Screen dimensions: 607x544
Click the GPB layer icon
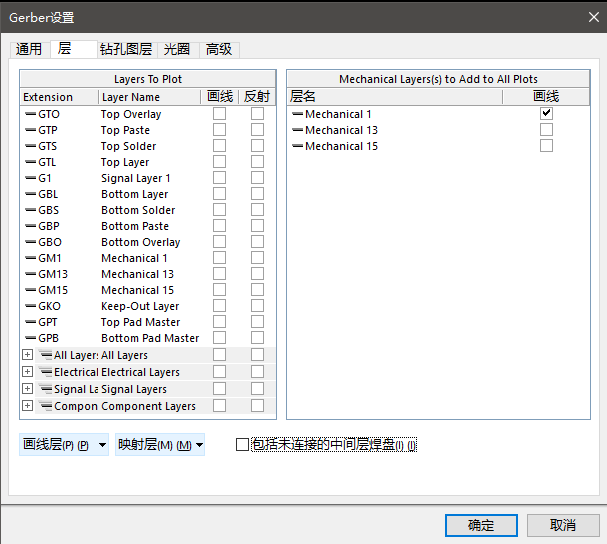tap(31, 338)
